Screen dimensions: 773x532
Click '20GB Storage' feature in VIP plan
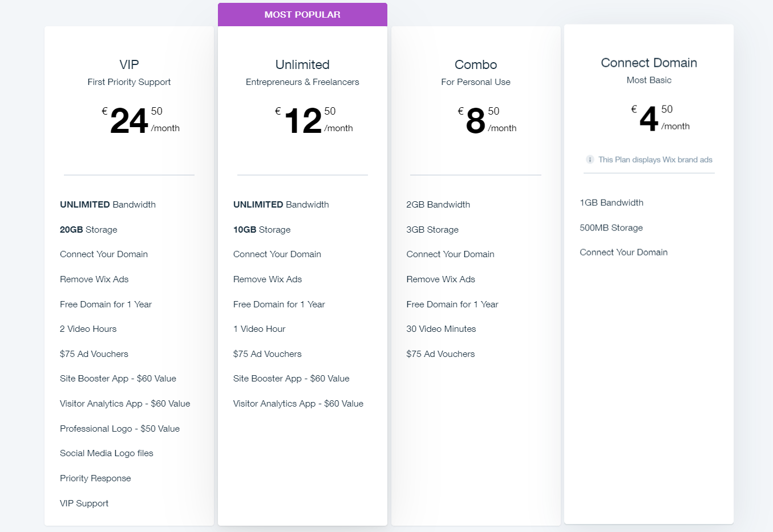pos(88,229)
